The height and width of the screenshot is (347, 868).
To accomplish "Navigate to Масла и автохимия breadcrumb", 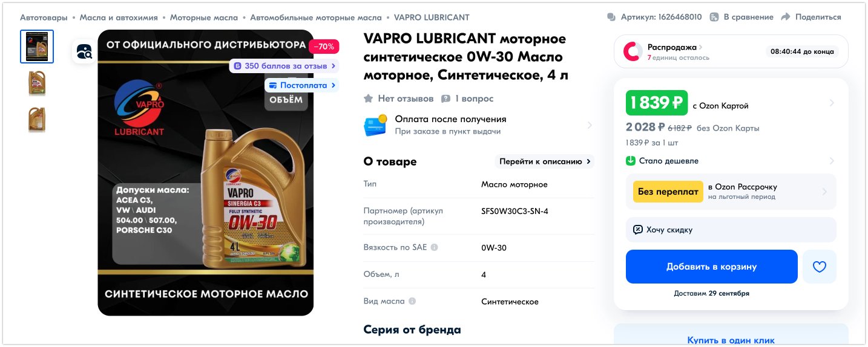I will tap(119, 18).
